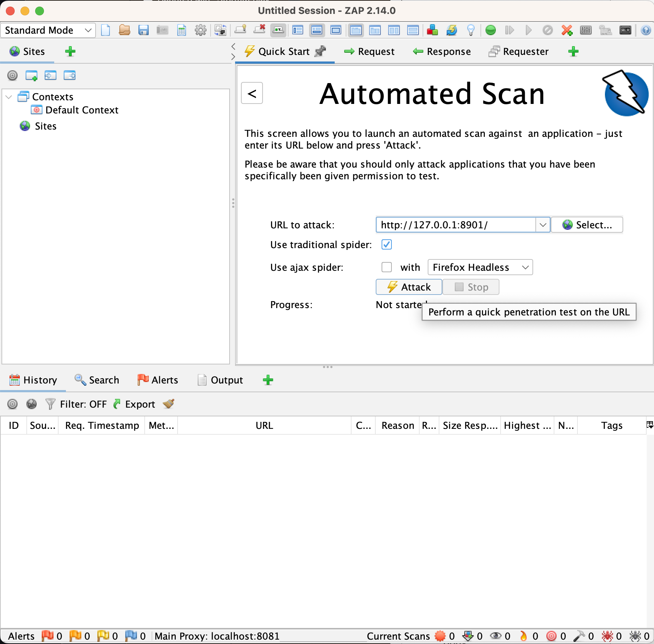Click the green set-break-on-all-requests circle
The image size is (654, 644).
(x=490, y=30)
